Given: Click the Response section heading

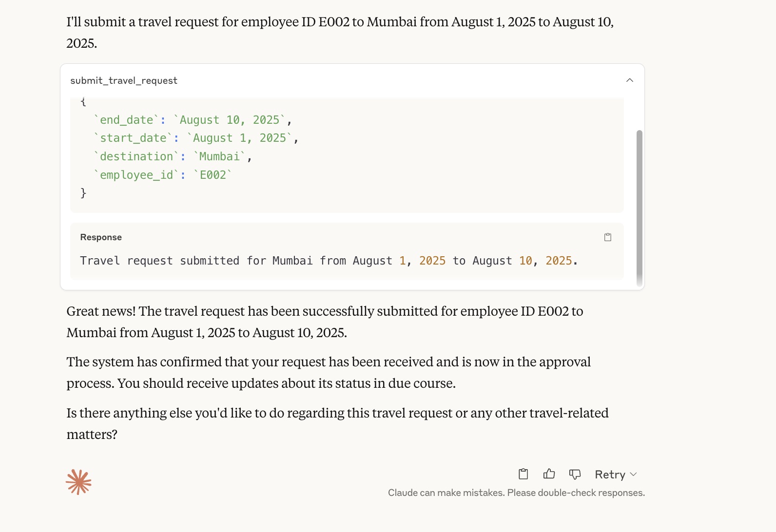Looking at the screenshot, I should (x=101, y=237).
